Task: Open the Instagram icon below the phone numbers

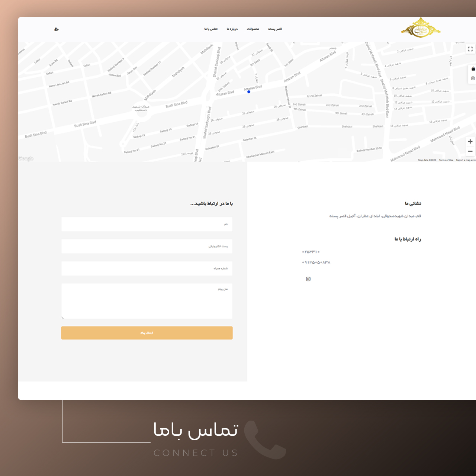Action: 308,279
